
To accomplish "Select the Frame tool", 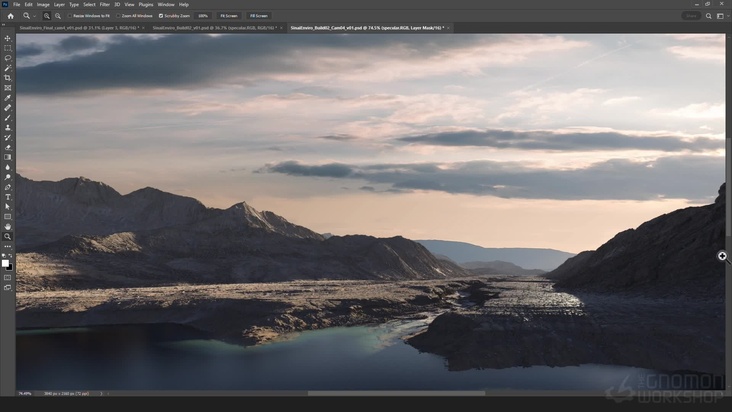I will 7,88.
